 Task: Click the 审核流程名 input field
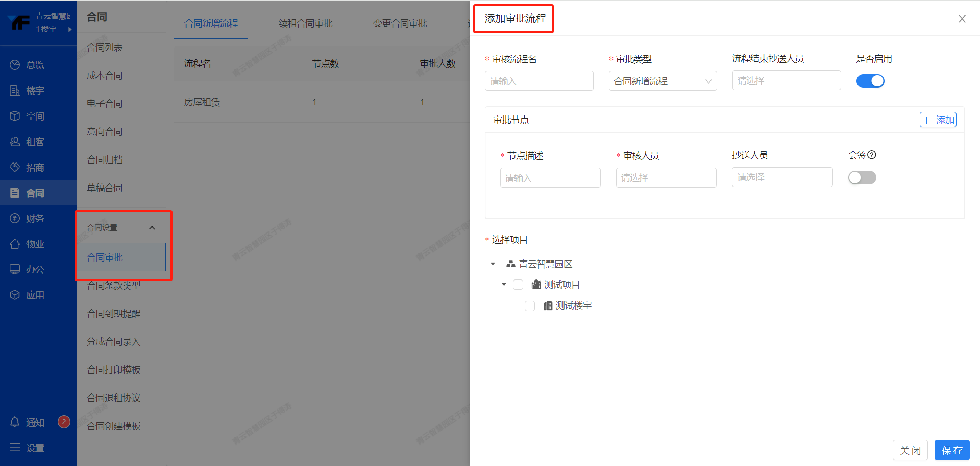[538, 81]
